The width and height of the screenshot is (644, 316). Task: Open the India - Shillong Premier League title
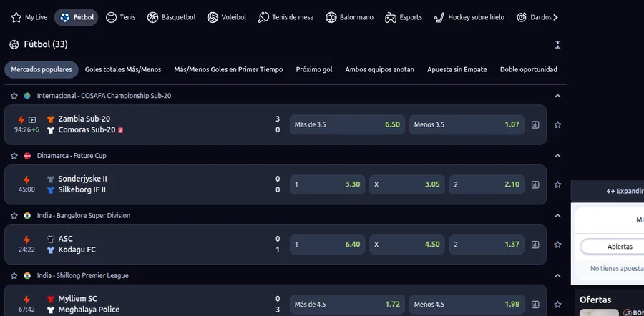pos(82,275)
